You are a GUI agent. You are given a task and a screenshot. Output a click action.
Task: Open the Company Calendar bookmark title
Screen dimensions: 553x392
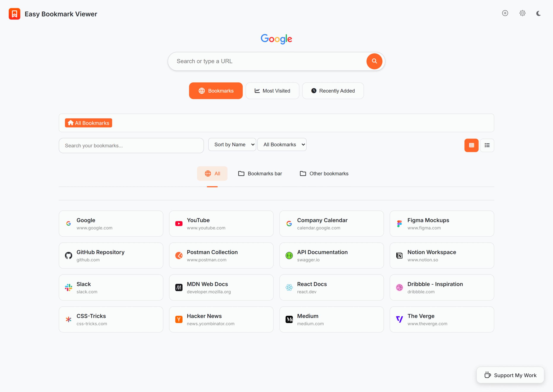(x=322, y=220)
